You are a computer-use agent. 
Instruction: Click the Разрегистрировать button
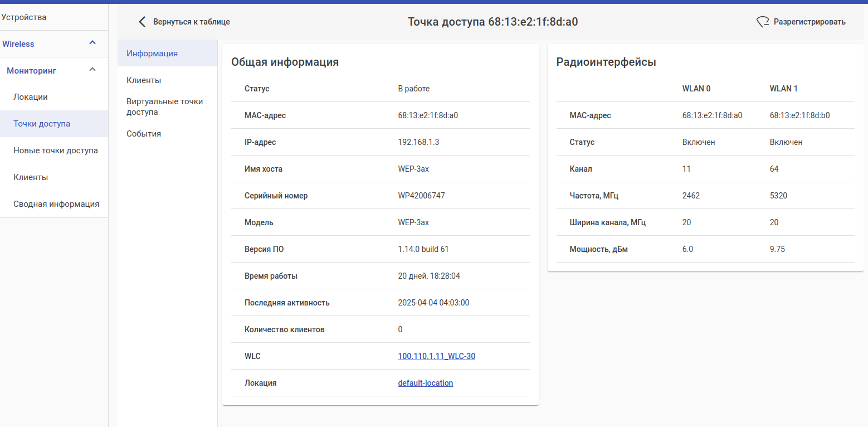(801, 22)
